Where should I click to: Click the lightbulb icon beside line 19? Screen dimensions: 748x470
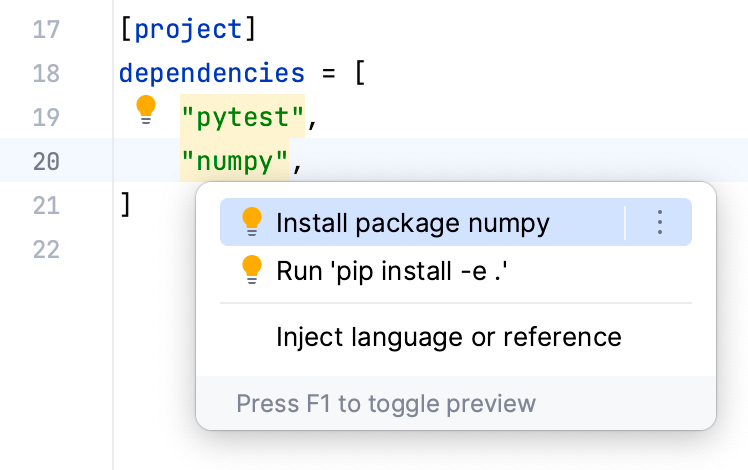pyautogui.click(x=146, y=109)
